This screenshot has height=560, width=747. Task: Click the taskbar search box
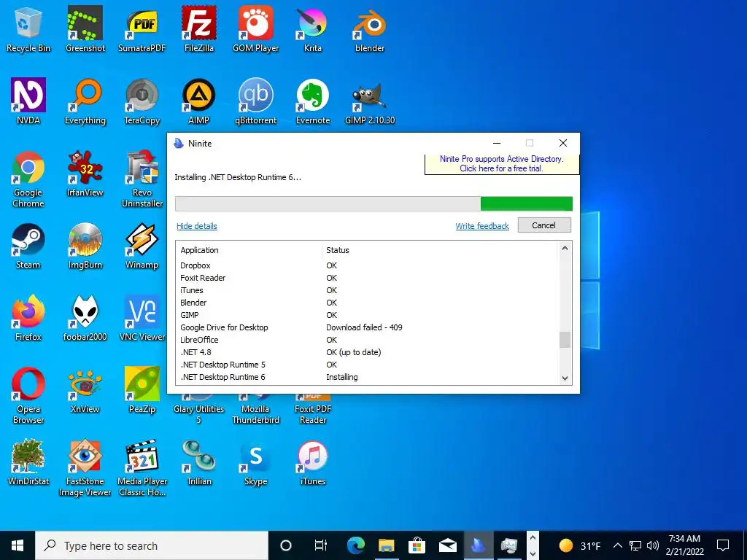[x=152, y=545]
